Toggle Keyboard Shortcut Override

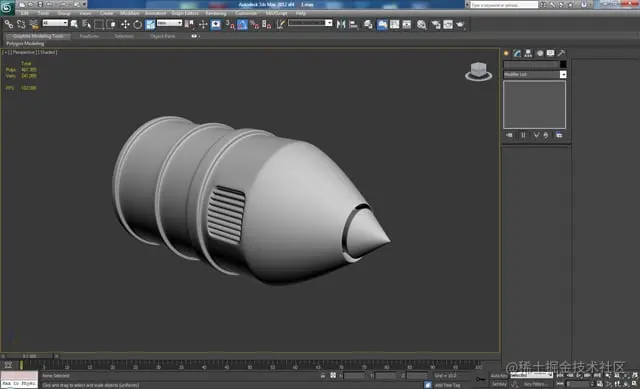[216, 24]
